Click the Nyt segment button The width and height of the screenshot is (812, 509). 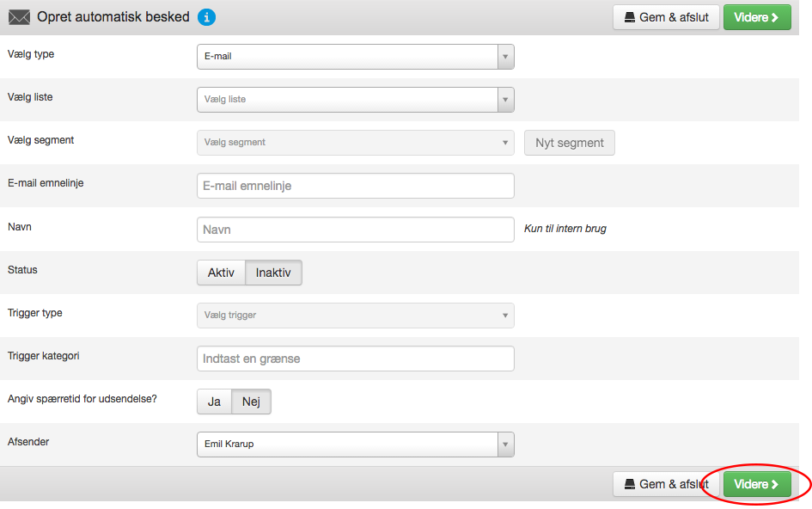[x=569, y=143]
